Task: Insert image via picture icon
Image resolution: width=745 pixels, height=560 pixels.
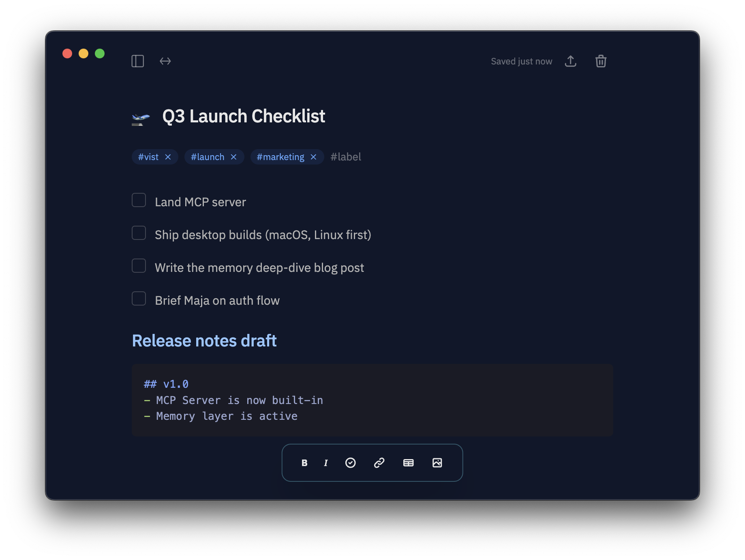Action: 437,463
